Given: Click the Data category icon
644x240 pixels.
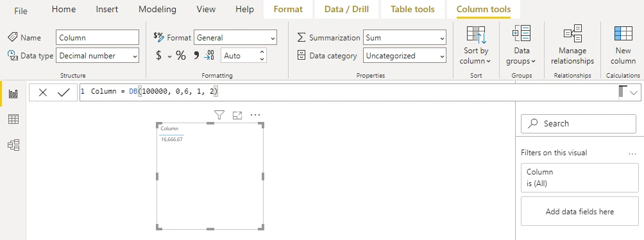Looking at the screenshot, I should pyautogui.click(x=301, y=55).
